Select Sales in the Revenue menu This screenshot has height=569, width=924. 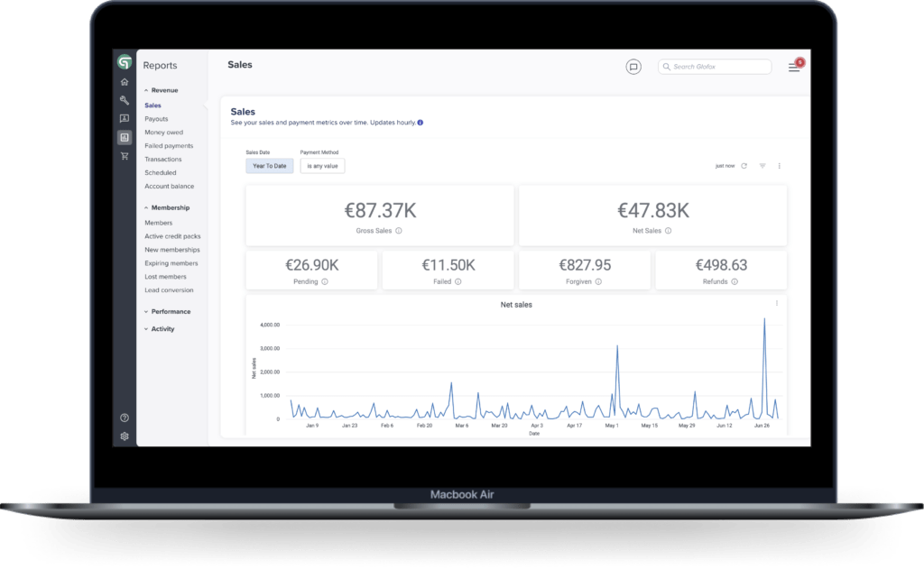click(152, 106)
